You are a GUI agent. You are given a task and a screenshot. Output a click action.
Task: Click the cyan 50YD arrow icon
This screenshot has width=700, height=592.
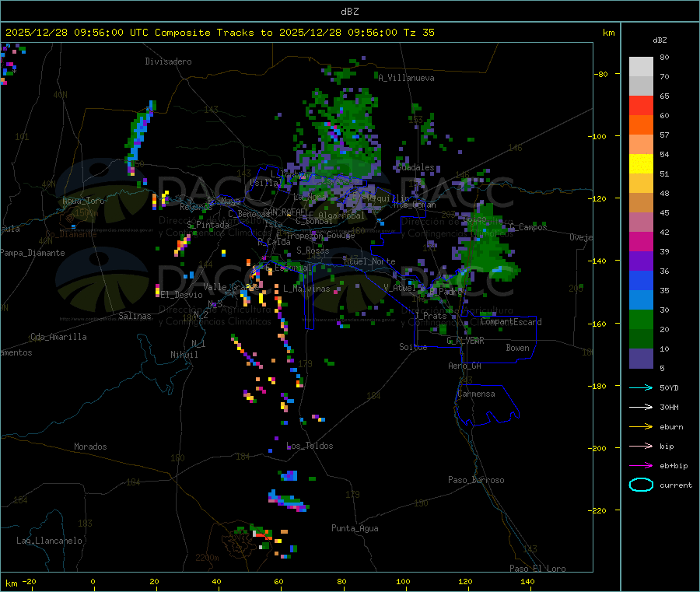point(641,387)
